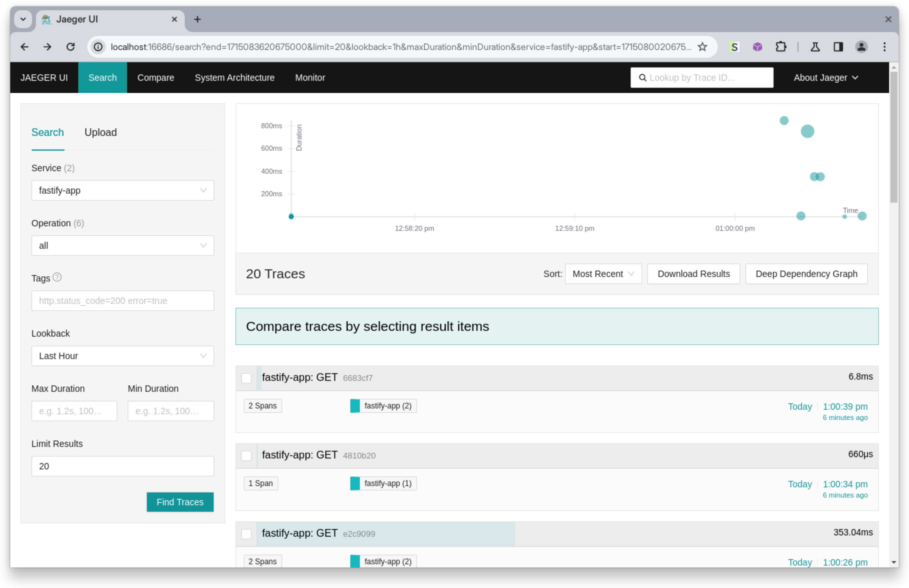Select checkbox for trace e2c9099
This screenshot has height=588, width=909.
[246, 534]
